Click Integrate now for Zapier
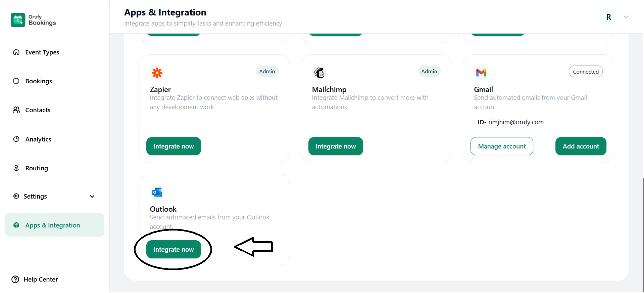The height and width of the screenshot is (293, 644). tap(174, 146)
